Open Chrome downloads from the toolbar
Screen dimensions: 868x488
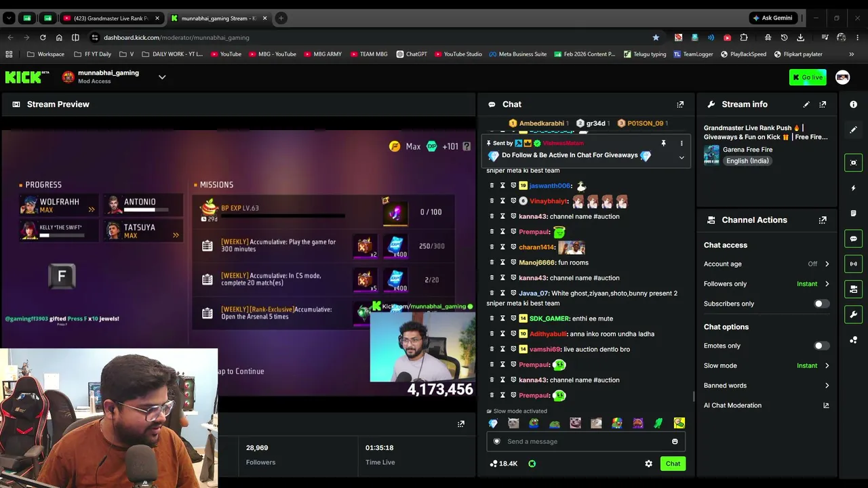[x=801, y=37]
